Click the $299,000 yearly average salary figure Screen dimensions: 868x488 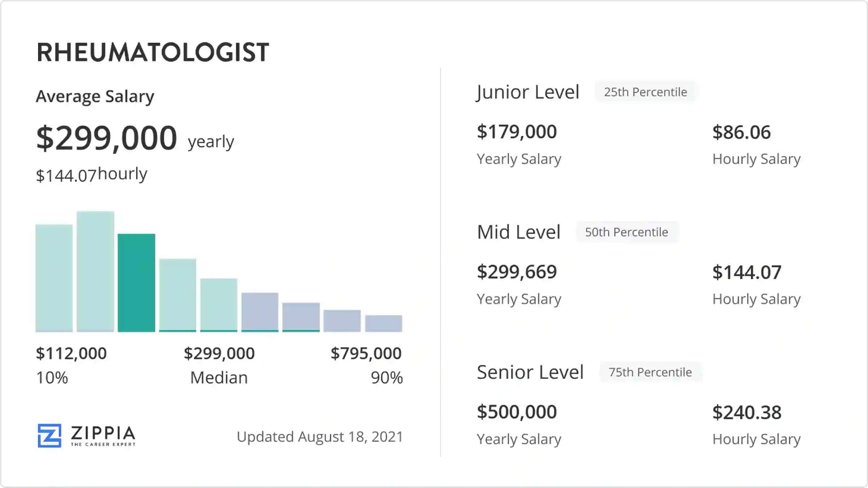(x=107, y=138)
